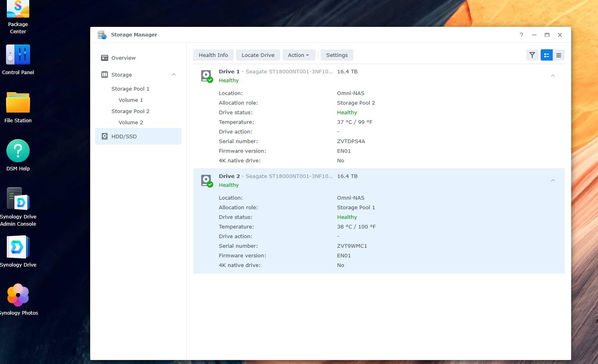Launch File Station from desktop
Image resolution: width=598 pixels, height=364 pixels.
18,103
